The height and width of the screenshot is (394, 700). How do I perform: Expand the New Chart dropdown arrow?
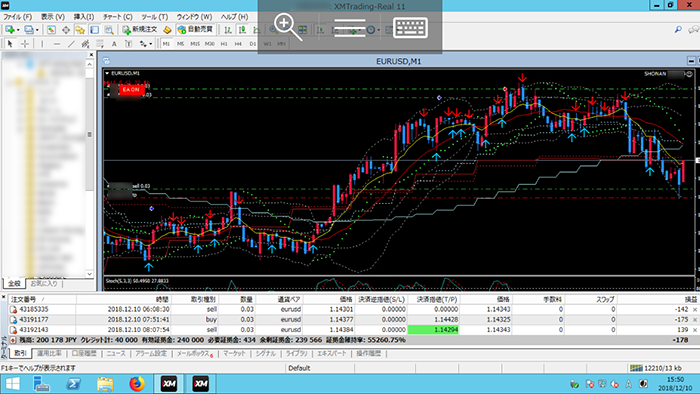click(18, 30)
